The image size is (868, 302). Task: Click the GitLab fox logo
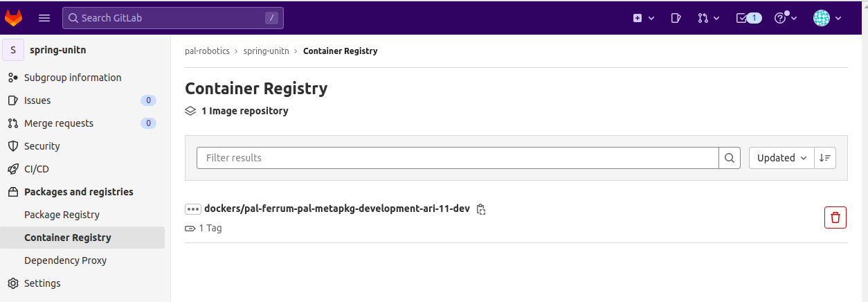(14, 18)
